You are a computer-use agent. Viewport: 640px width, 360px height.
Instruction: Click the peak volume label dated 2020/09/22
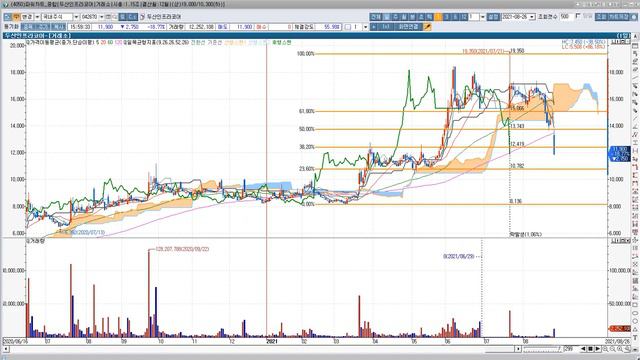pyautogui.click(x=182, y=249)
